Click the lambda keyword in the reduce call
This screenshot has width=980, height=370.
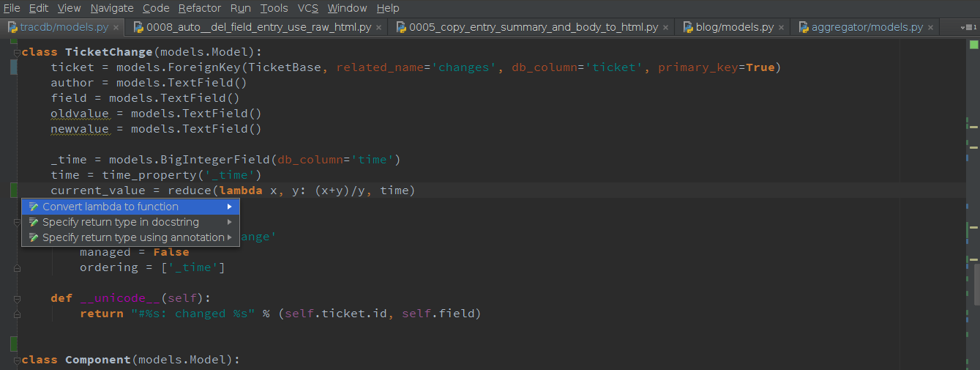pyautogui.click(x=240, y=190)
